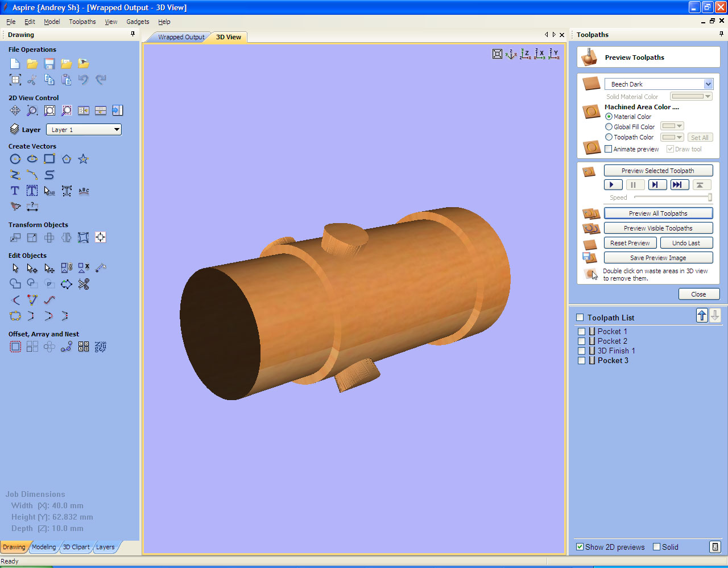Viewport: 728px width, 568px height.
Task: Switch to the Modeling tab
Action: [x=44, y=547]
